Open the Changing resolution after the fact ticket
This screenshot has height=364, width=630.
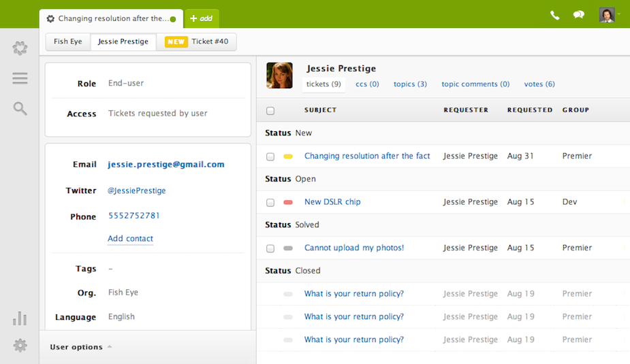click(x=367, y=156)
